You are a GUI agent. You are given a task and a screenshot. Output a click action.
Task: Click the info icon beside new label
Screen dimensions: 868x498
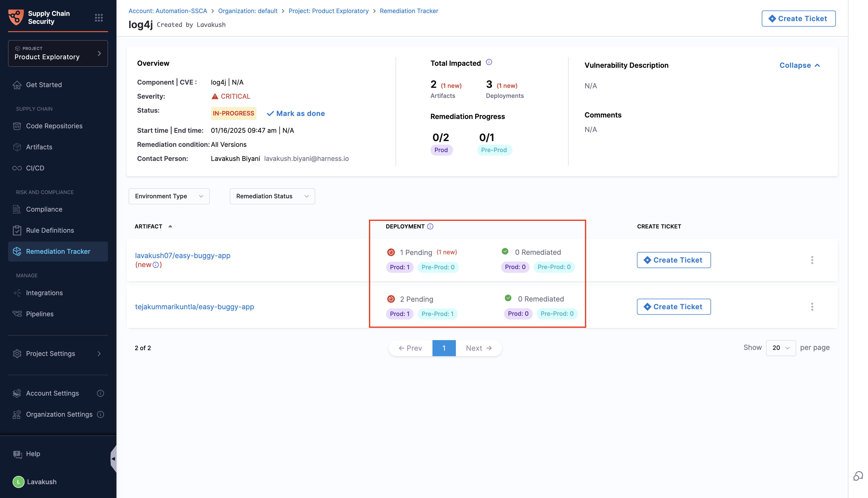pos(156,265)
